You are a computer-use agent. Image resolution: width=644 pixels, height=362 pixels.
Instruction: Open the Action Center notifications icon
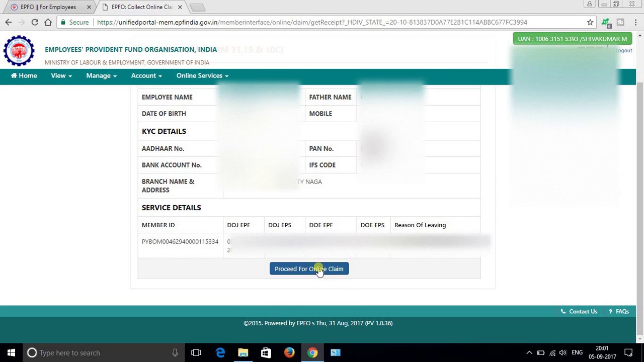point(628,352)
